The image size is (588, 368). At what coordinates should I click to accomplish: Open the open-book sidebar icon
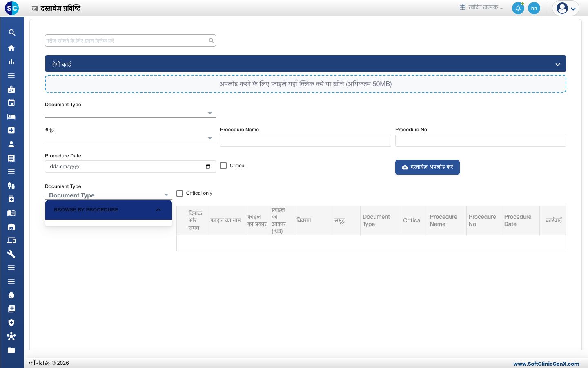click(11, 213)
